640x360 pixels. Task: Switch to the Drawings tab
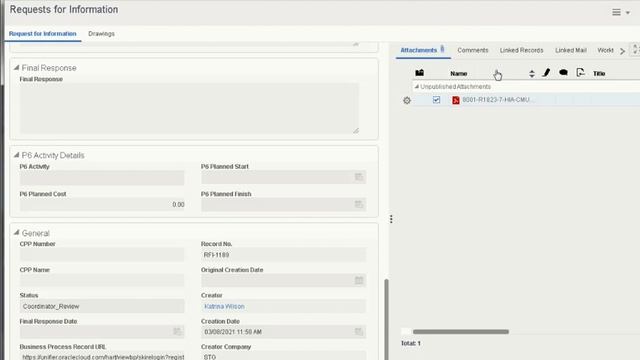click(101, 34)
